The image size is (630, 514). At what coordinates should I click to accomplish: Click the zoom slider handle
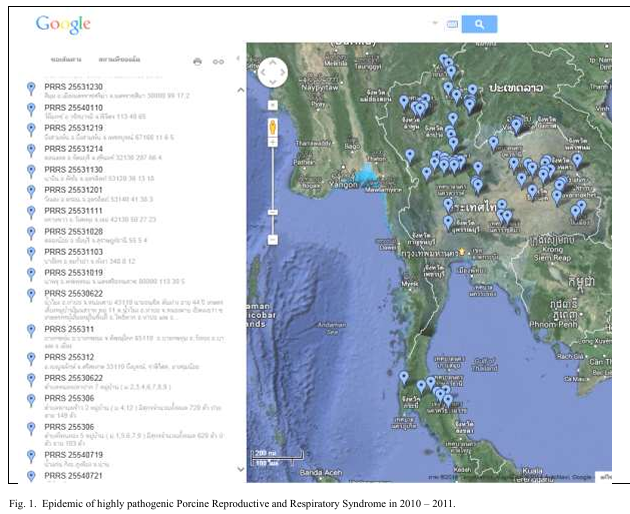pyautogui.click(x=273, y=212)
